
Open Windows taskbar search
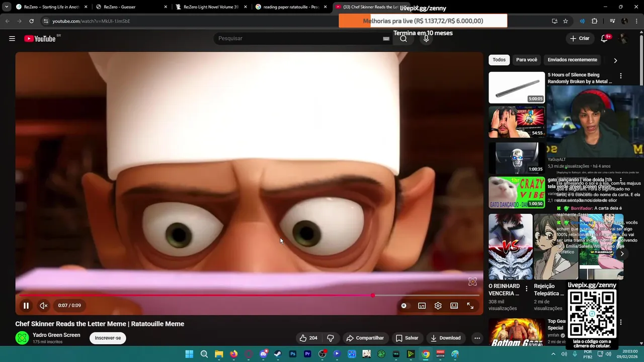[204, 354]
